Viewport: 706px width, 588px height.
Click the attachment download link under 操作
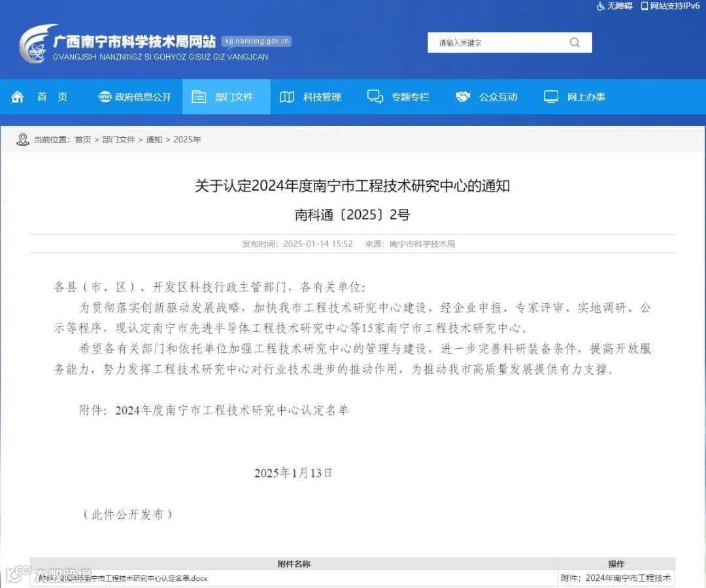click(616, 578)
